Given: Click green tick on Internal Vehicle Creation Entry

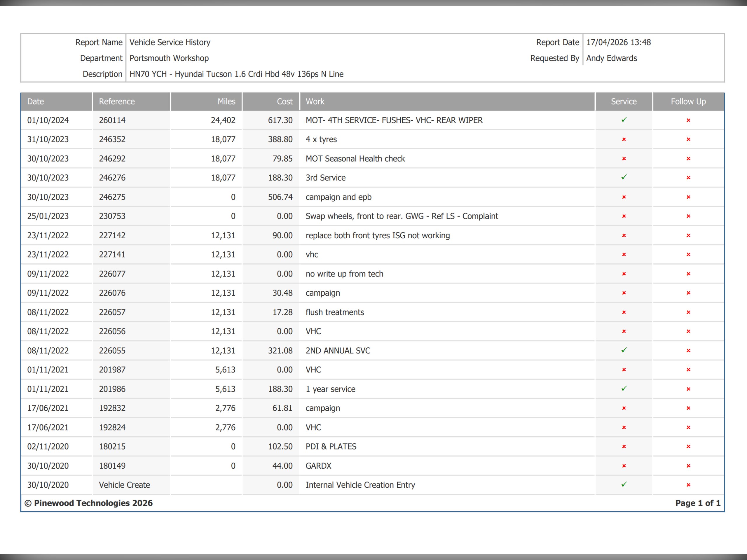Looking at the screenshot, I should [624, 484].
